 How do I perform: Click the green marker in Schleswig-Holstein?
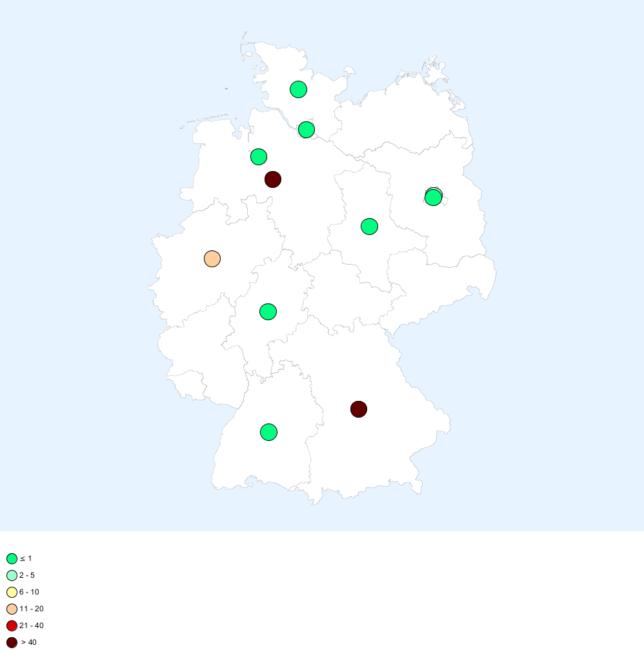coord(298,90)
